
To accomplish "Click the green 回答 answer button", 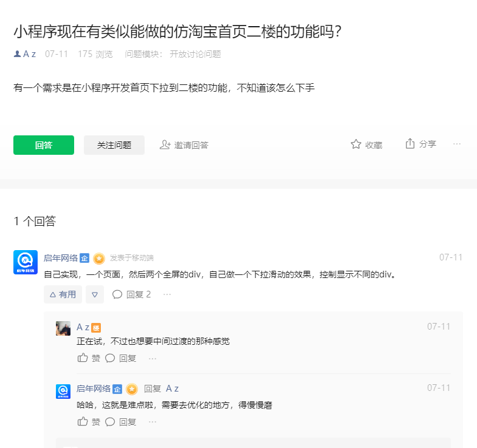I will pyautogui.click(x=44, y=145).
